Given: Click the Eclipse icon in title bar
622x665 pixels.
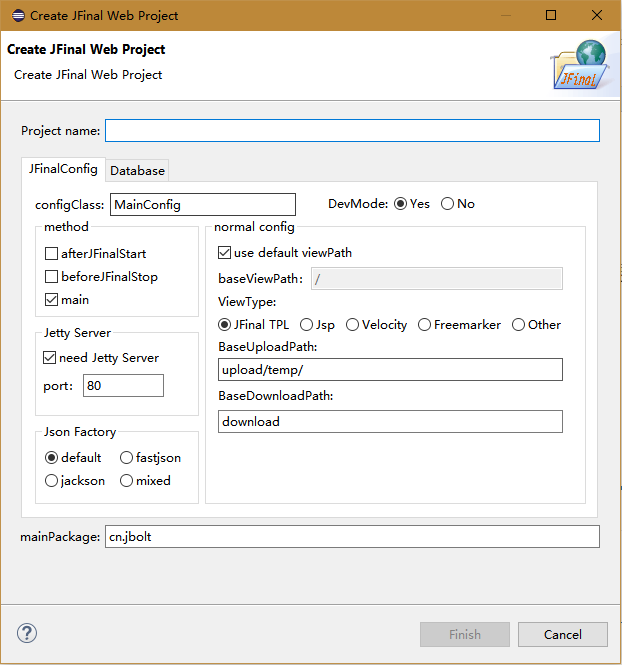Looking at the screenshot, I should pos(18,16).
